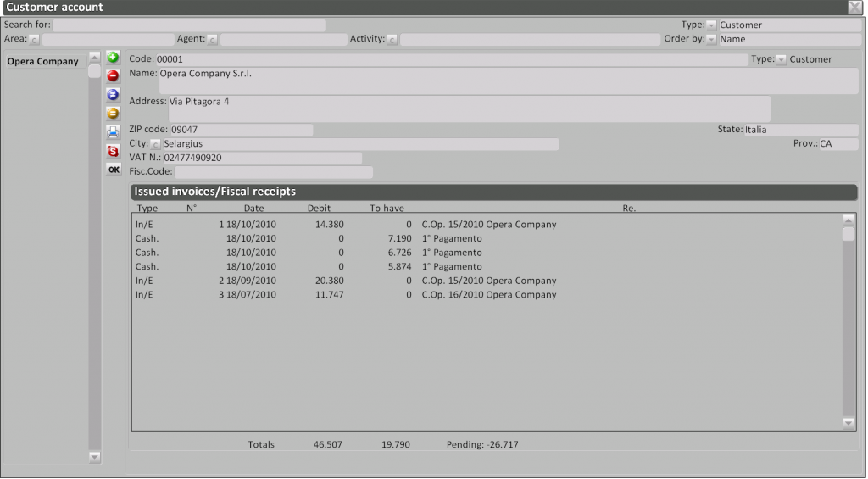Viewport: 868px width, 479px height.
Task: Click the red Skype icon
Action: point(113,151)
